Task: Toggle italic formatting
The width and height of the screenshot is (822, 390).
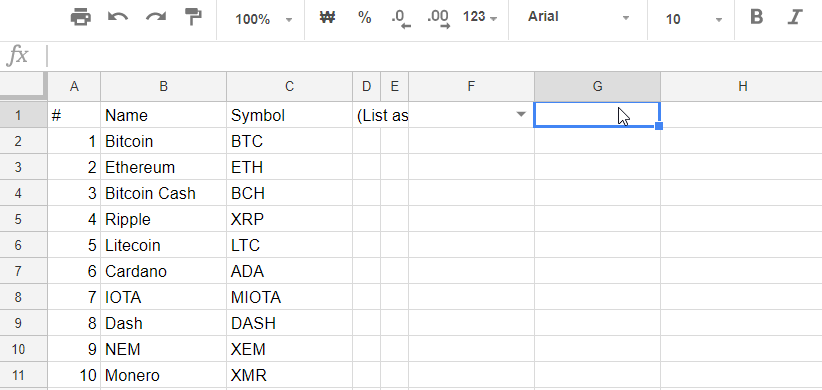Action: [x=795, y=17]
